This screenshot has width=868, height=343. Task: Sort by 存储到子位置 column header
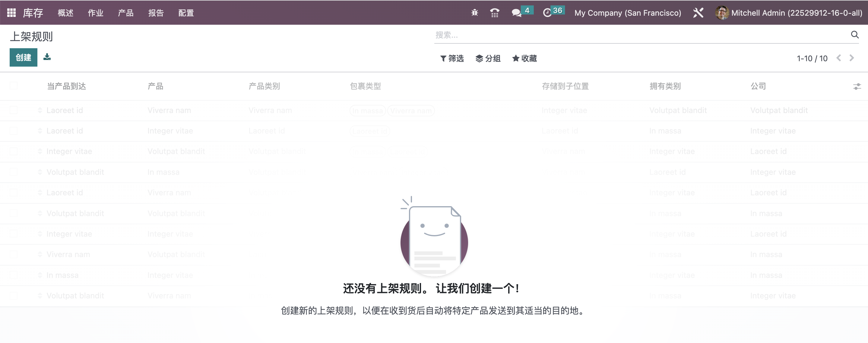pos(565,87)
